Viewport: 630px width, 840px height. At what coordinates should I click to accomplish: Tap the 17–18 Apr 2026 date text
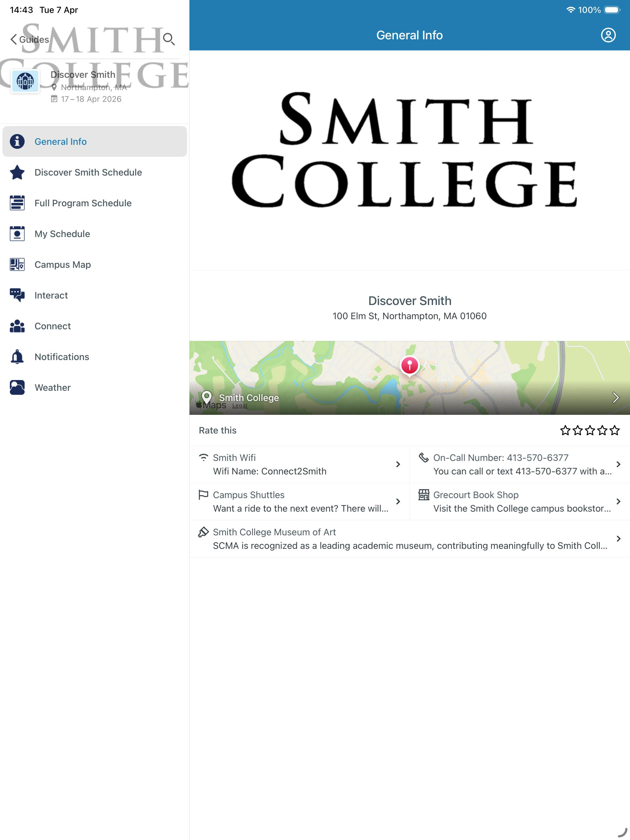[x=91, y=99]
